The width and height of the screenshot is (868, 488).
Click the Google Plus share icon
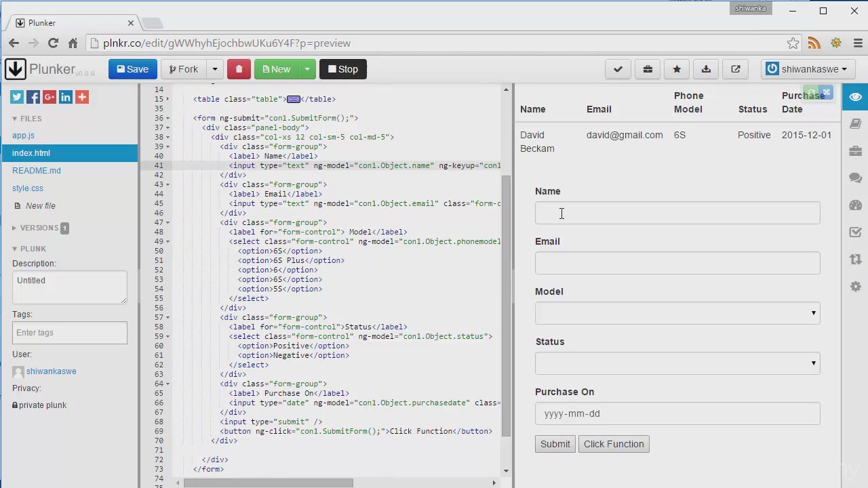(50, 97)
